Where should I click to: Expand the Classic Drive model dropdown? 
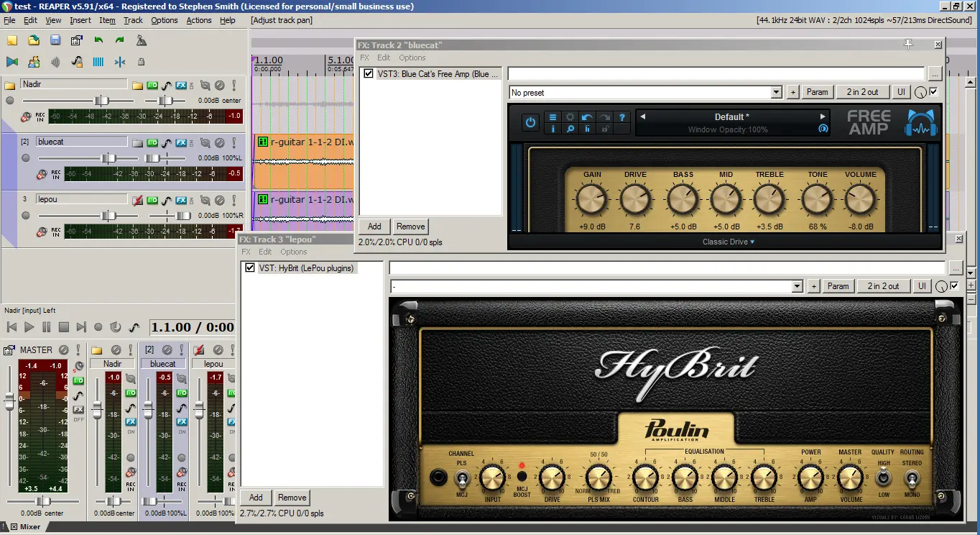pyautogui.click(x=729, y=242)
